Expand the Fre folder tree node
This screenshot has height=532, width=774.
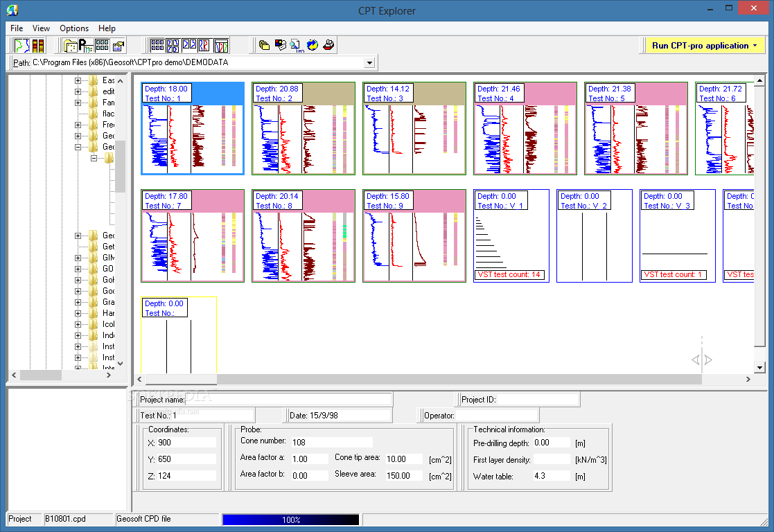[x=78, y=125]
